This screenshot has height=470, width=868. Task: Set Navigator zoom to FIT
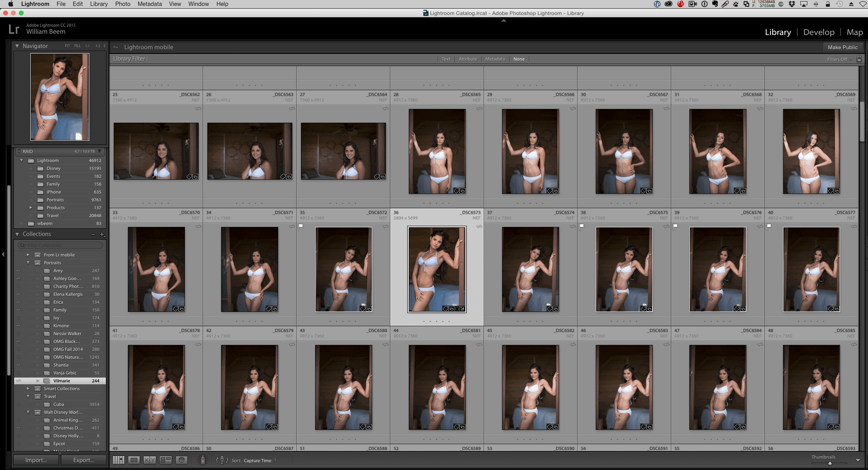pyautogui.click(x=67, y=46)
